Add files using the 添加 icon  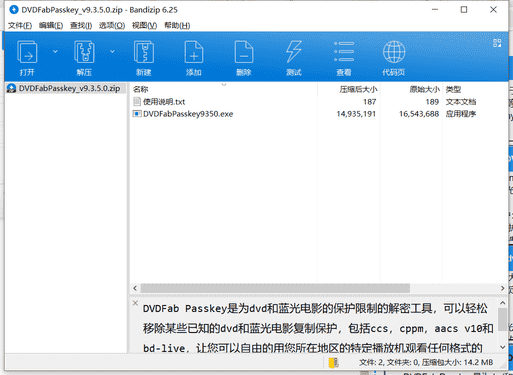[x=194, y=57]
